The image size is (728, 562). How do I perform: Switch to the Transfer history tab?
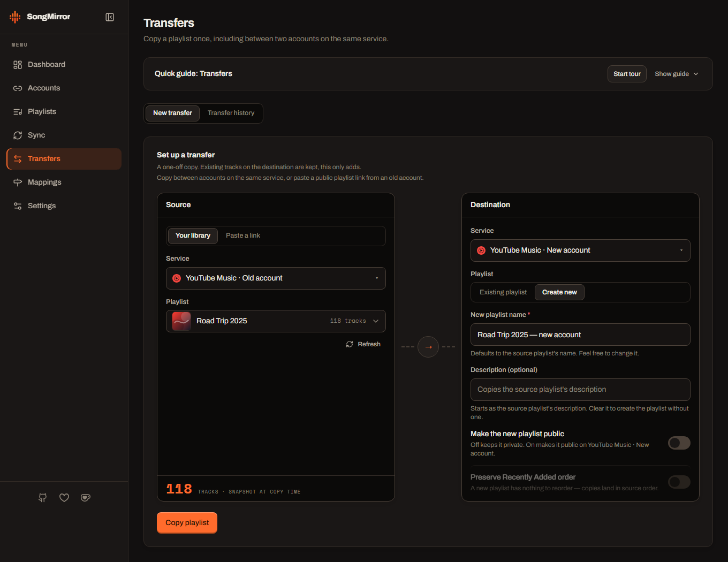pyautogui.click(x=231, y=113)
